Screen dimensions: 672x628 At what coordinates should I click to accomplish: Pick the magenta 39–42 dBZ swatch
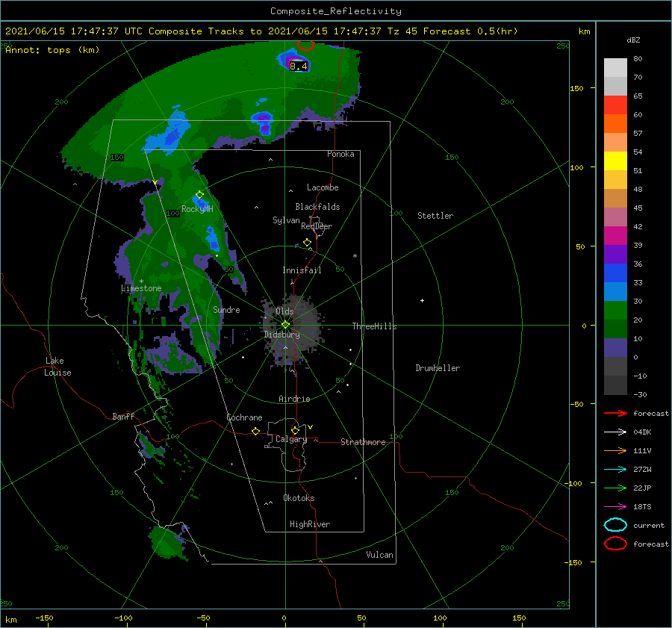615,236
